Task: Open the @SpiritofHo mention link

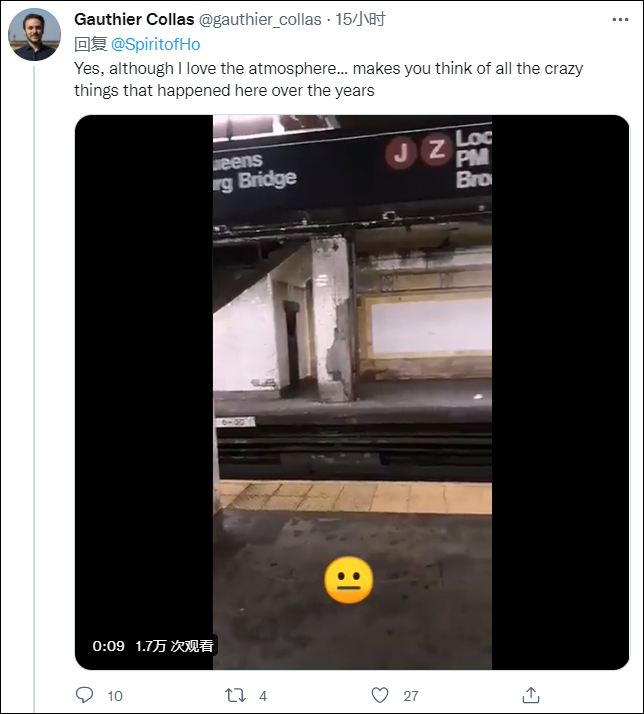Action: (x=155, y=44)
